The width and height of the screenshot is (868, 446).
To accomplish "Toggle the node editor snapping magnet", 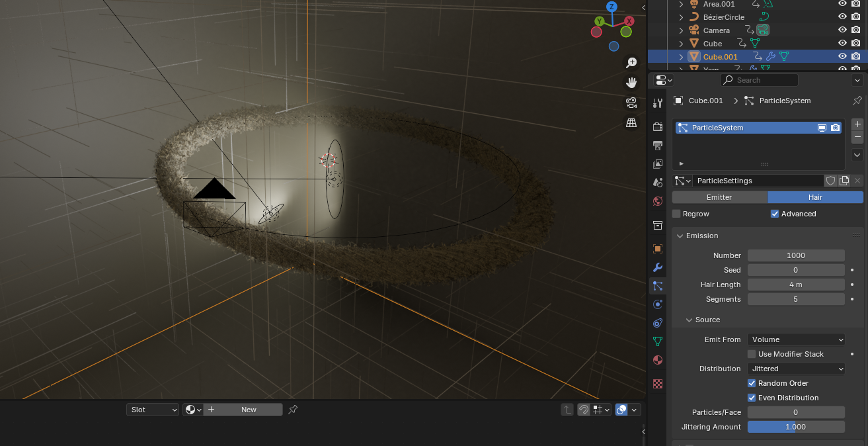I will click(x=584, y=410).
